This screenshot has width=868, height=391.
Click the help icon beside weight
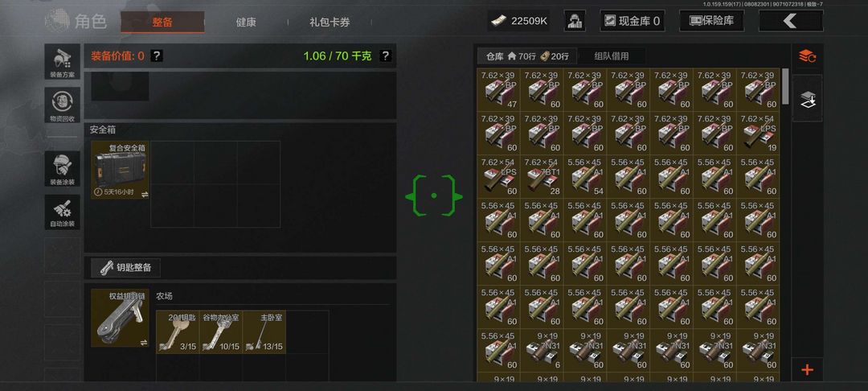(x=386, y=56)
